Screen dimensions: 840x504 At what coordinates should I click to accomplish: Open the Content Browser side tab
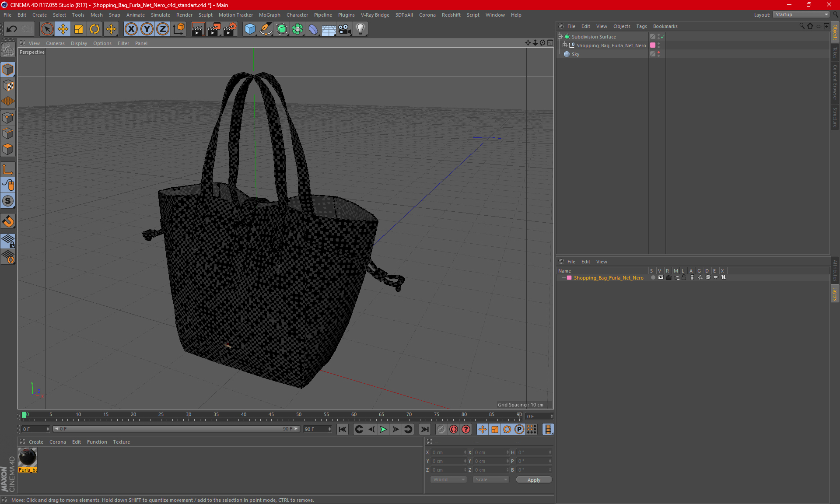pyautogui.click(x=835, y=82)
